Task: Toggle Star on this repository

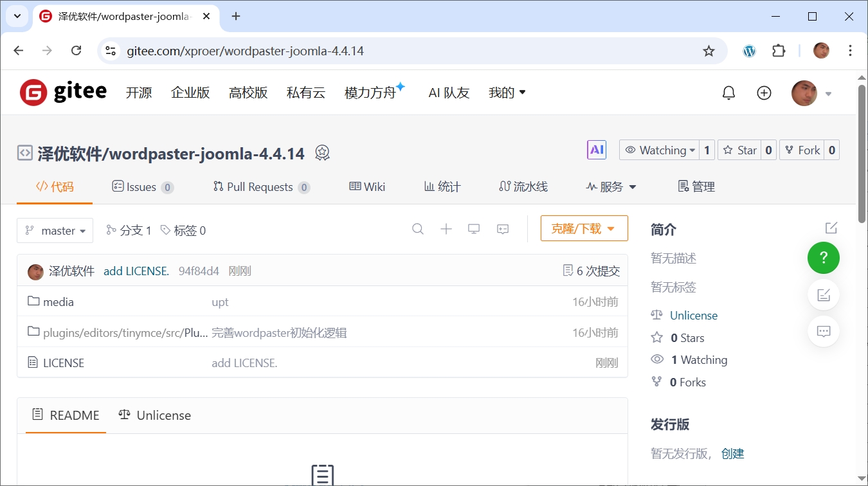Action: click(739, 150)
